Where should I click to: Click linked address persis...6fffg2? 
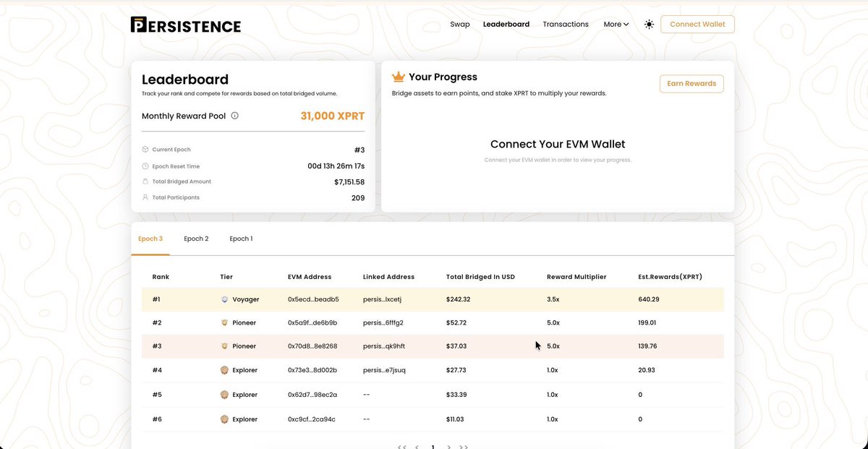[383, 323]
